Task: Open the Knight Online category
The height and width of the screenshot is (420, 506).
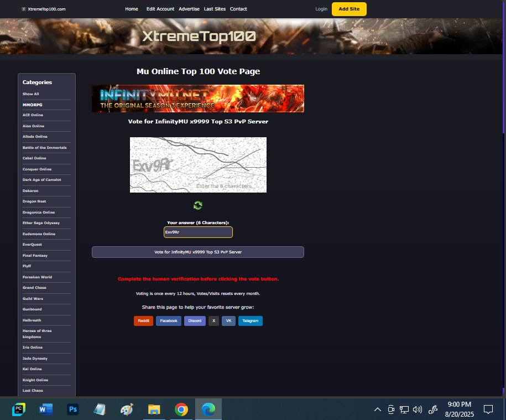Action: [35, 380]
